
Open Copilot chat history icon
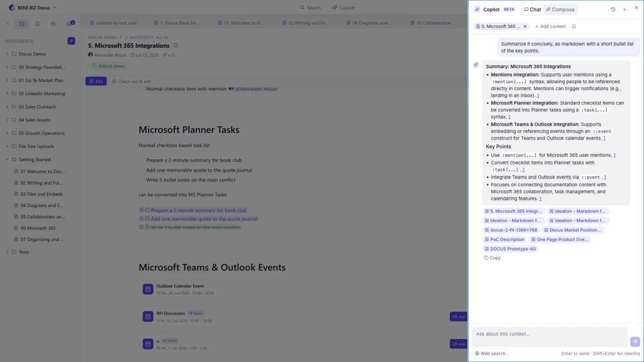click(x=613, y=9)
